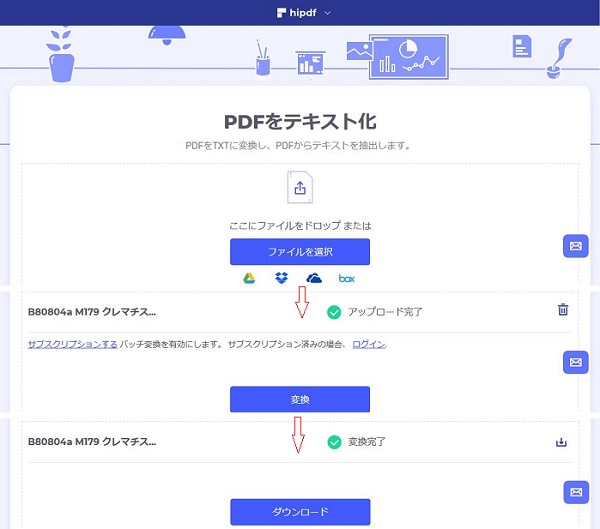The width and height of the screenshot is (600, 529).
Task: Open the ログイン link
Action: click(369, 345)
